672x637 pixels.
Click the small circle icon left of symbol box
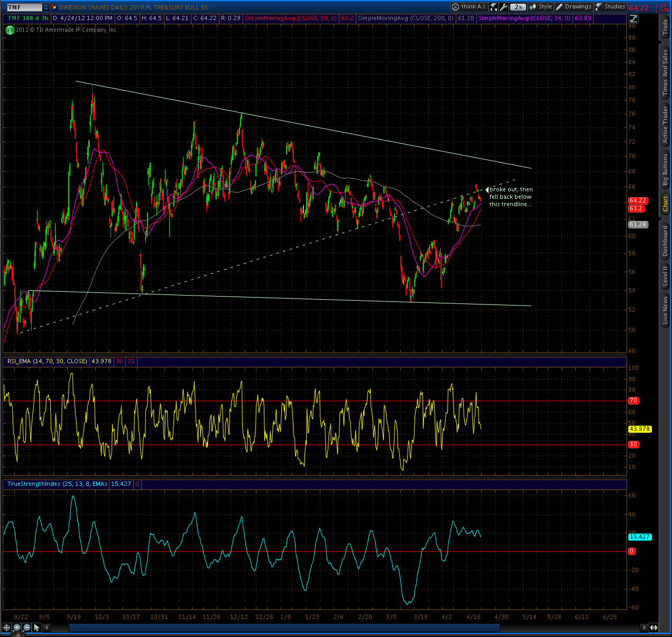(x=4, y=7)
